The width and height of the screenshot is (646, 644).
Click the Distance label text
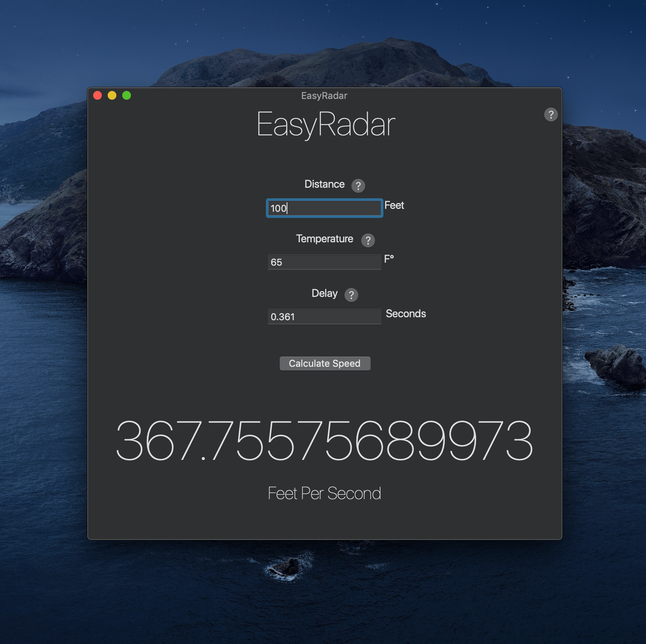tap(324, 184)
